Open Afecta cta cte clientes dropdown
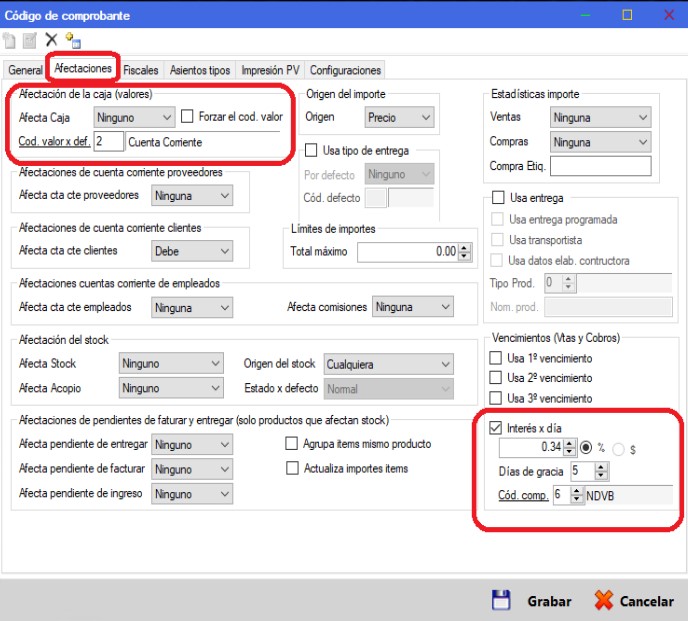 click(192, 251)
